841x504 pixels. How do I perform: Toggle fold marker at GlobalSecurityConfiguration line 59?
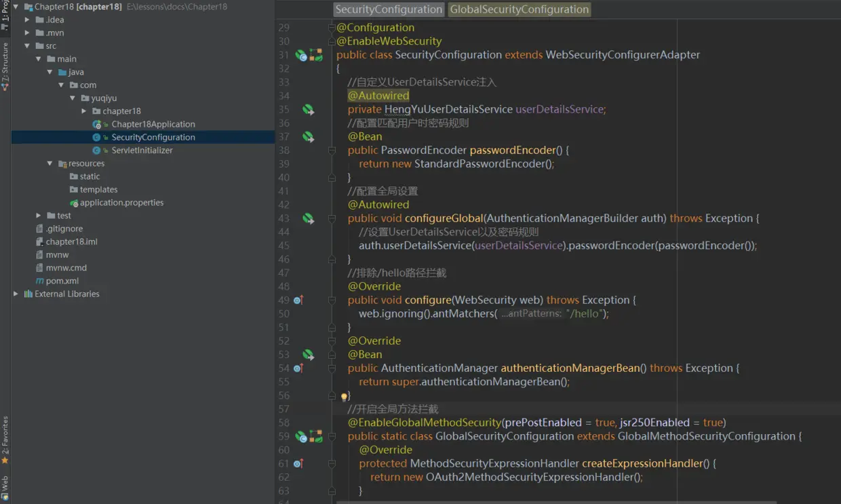point(332,436)
